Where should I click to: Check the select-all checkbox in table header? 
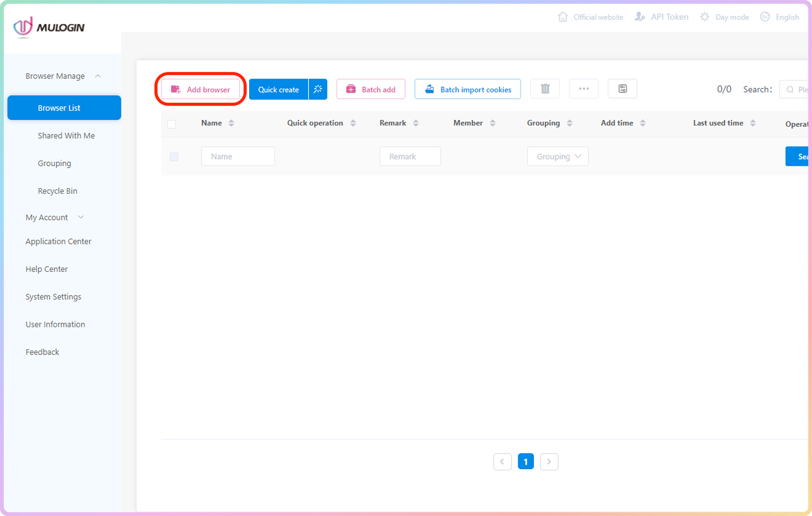tap(172, 124)
